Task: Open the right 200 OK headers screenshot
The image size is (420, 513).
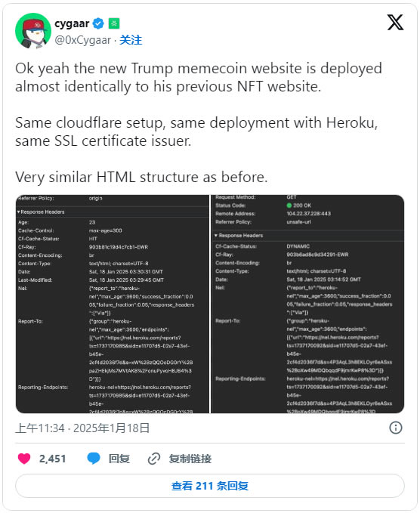Action: [x=307, y=304]
